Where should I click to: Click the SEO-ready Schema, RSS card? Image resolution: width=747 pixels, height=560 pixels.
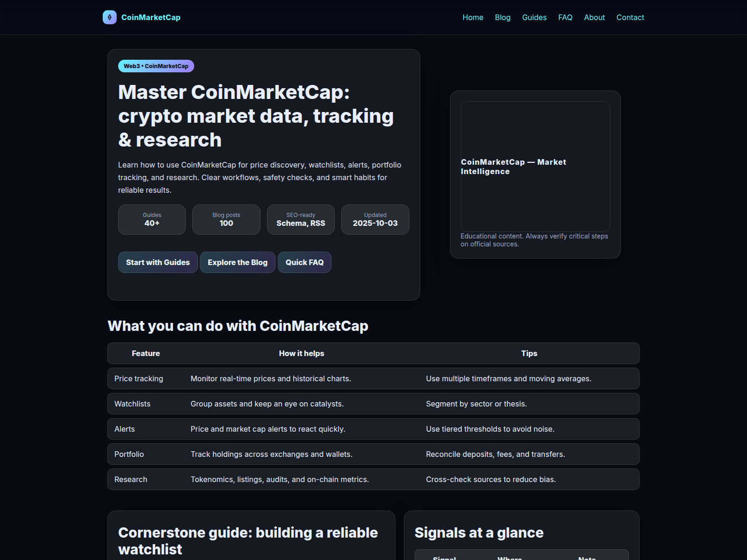[x=301, y=219]
